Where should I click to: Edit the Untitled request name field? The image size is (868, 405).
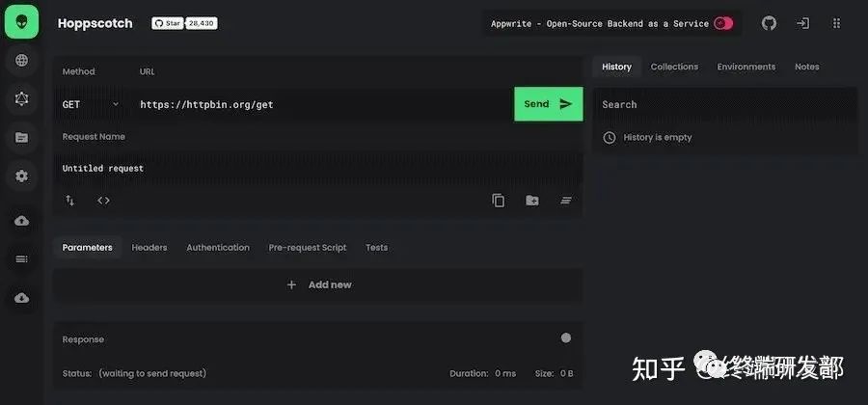(317, 168)
